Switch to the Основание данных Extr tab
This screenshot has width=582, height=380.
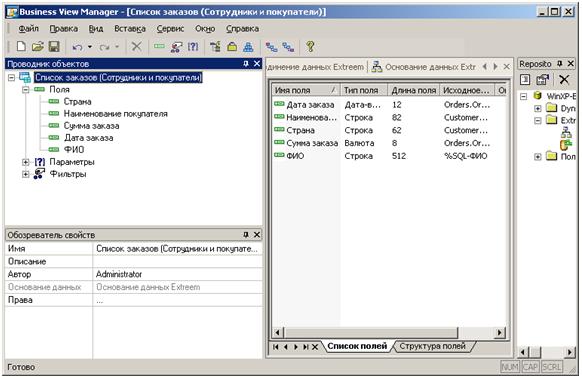(424, 67)
